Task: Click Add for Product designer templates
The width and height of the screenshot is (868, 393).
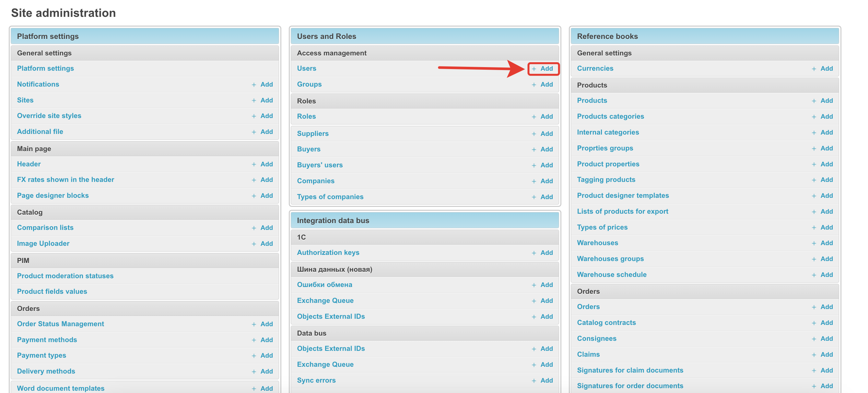Action: (x=827, y=196)
